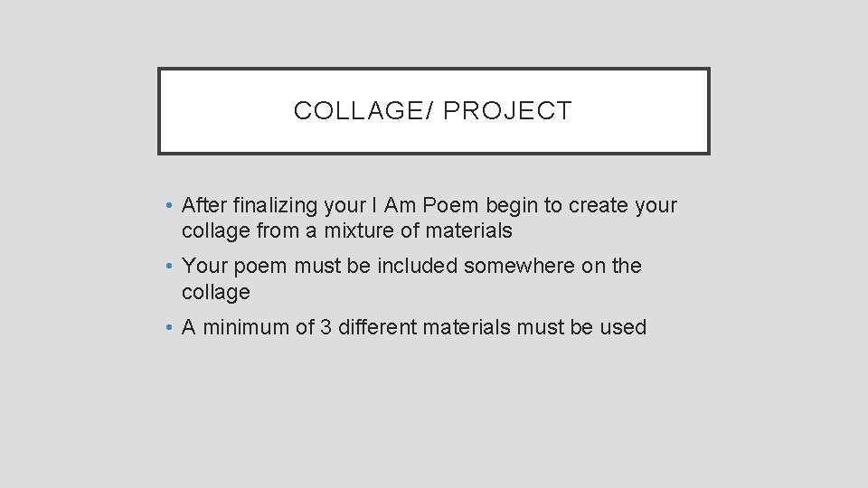Click the first bullet point marker

[x=170, y=206]
